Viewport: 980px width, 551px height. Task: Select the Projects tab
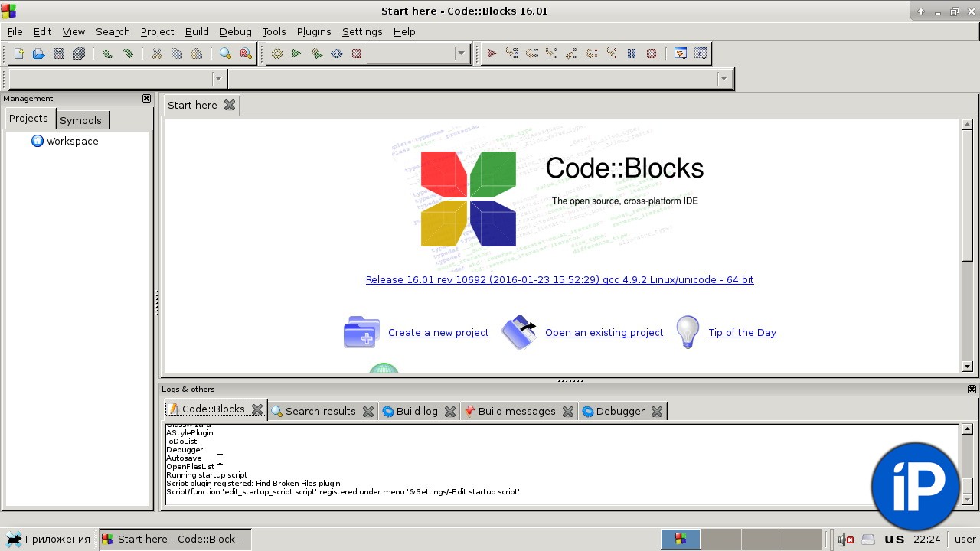click(x=28, y=119)
